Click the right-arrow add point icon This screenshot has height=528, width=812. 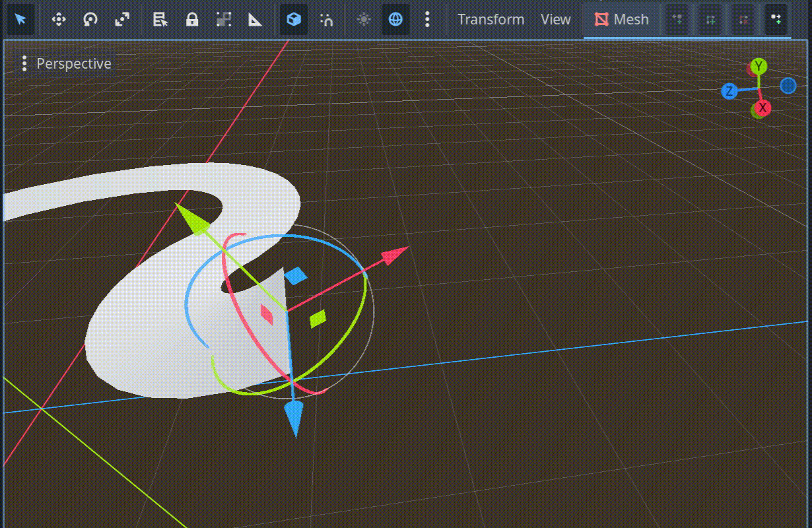(776, 19)
